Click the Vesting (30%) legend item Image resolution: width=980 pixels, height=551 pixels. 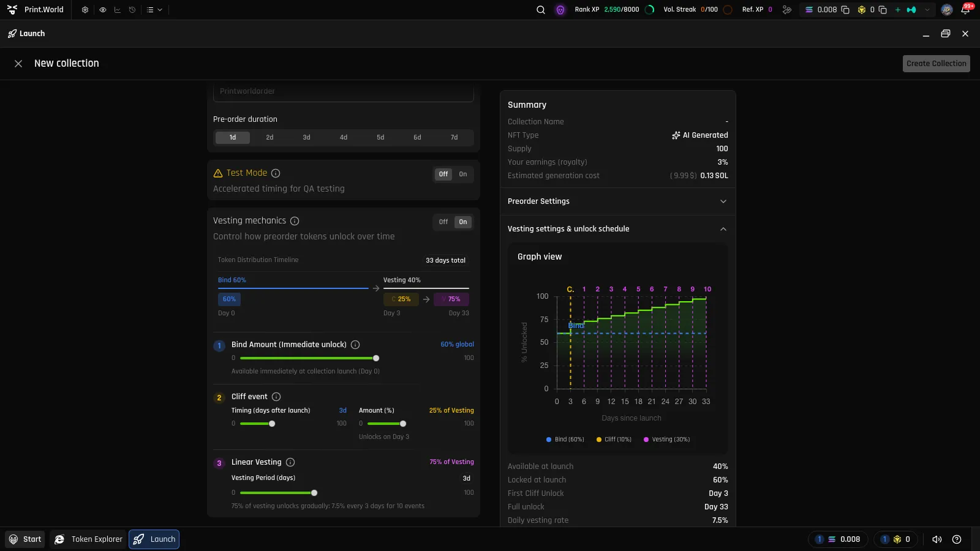tap(666, 440)
